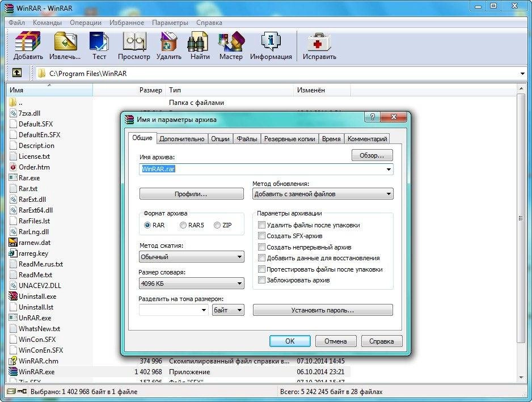Click the Извлечь toolbar icon
The height and width of the screenshot is (402, 532).
click(65, 41)
